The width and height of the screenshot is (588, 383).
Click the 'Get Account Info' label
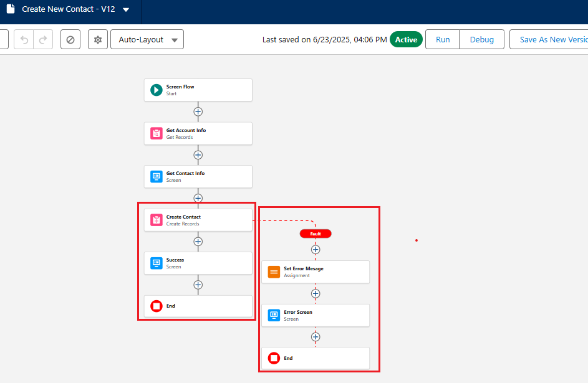pos(186,130)
